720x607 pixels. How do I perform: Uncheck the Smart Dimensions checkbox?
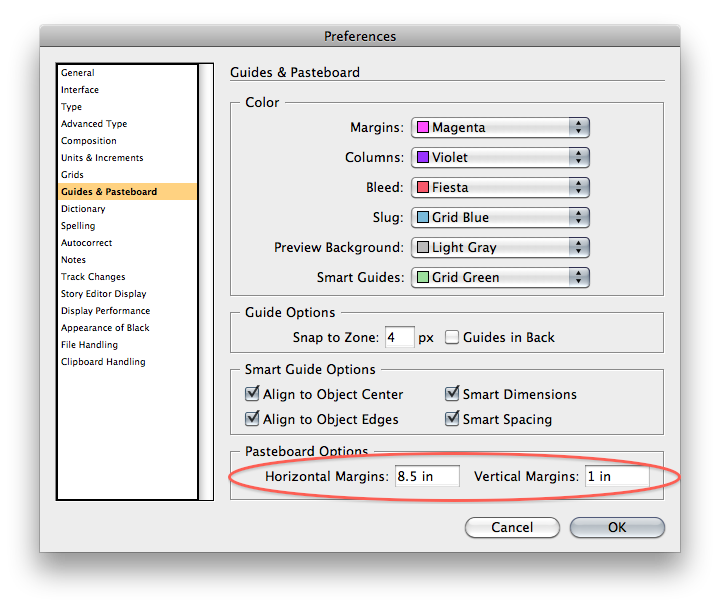[x=452, y=393]
